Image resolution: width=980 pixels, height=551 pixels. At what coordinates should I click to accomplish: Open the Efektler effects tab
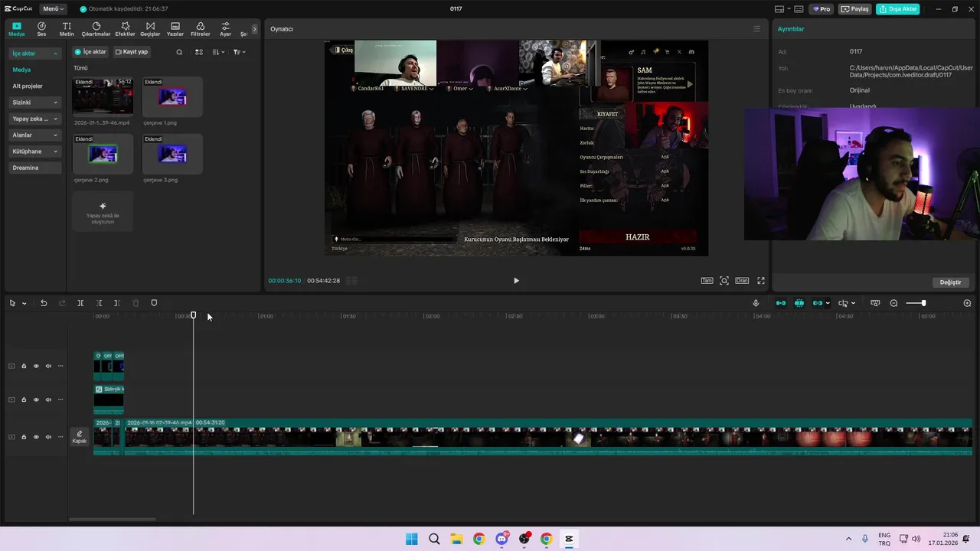coord(125,29)
